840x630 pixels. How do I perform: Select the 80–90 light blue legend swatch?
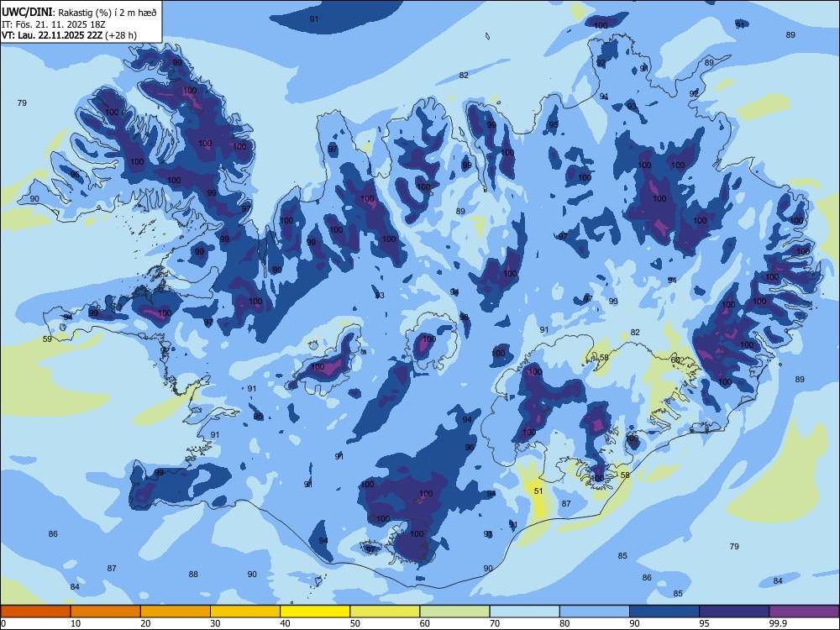pos(595,612)
